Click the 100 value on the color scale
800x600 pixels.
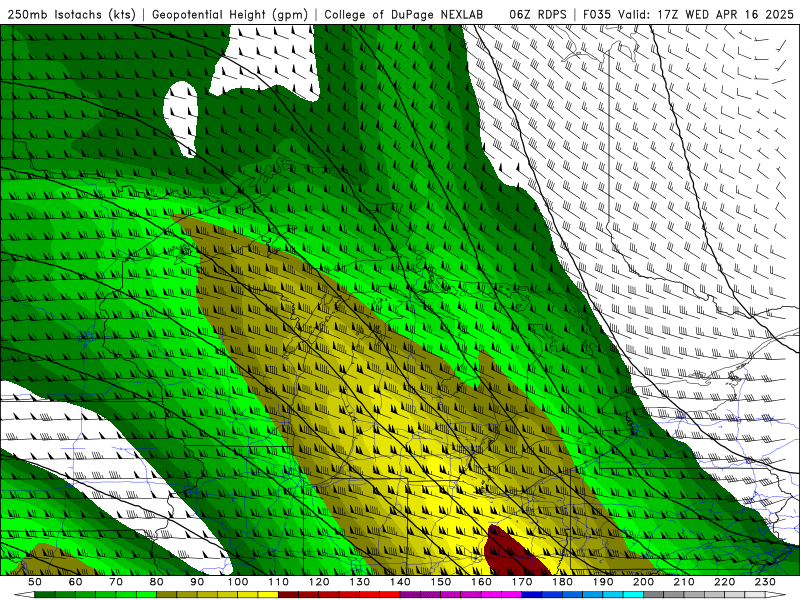(238, 582)
